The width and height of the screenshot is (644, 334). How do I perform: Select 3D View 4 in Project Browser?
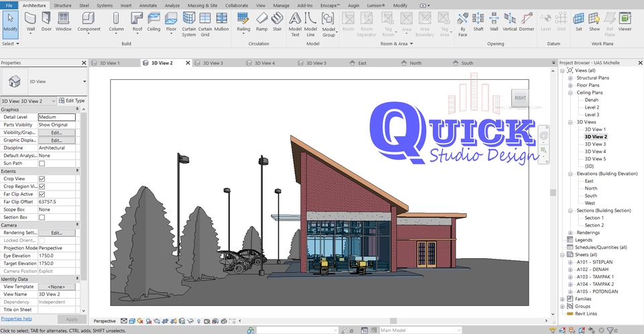tap(595, 152)
